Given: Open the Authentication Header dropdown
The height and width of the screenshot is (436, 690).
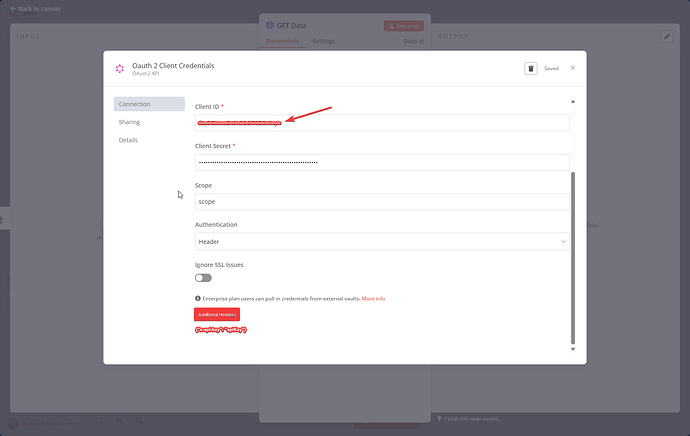Looking at the screenshot, I should point(382,242).
